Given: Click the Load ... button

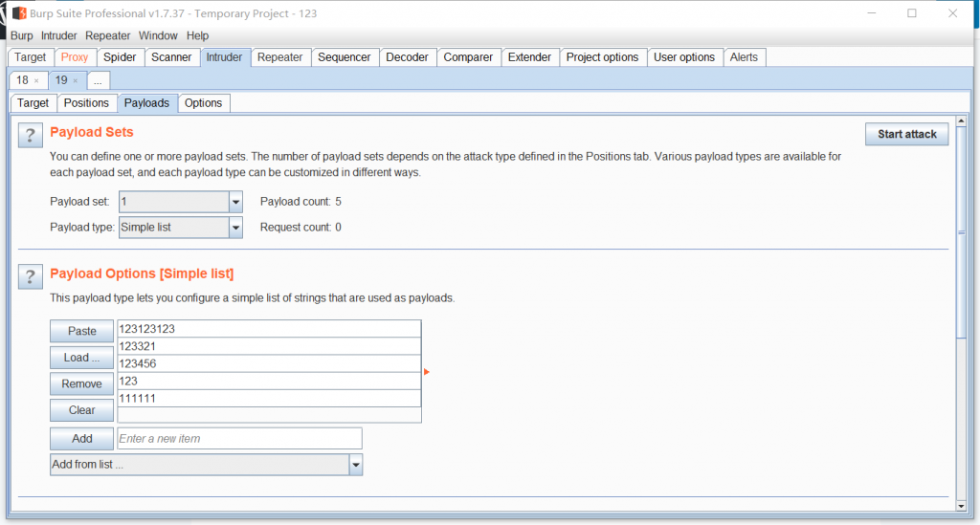Looking at the screenshot, I should point(82,358).
